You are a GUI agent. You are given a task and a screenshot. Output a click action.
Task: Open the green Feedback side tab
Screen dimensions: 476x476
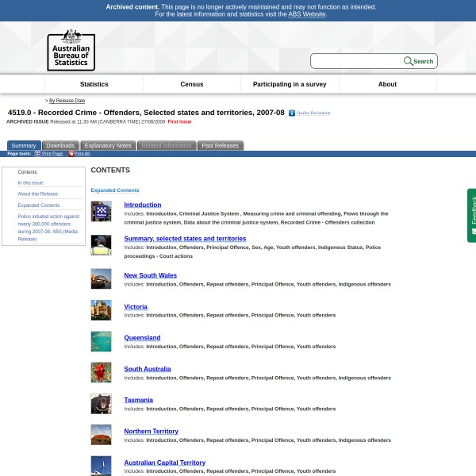[471, 215]
